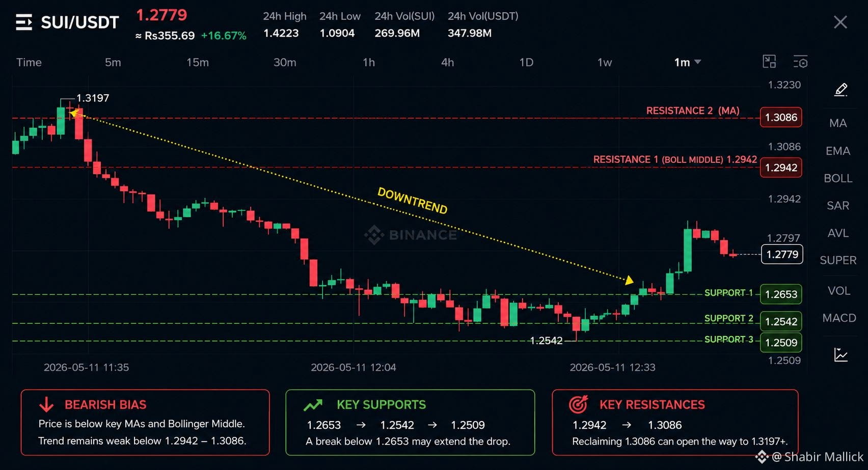Click the green trending-up supports icon
The height and width of the screenshot is (470, 868).
313,405
